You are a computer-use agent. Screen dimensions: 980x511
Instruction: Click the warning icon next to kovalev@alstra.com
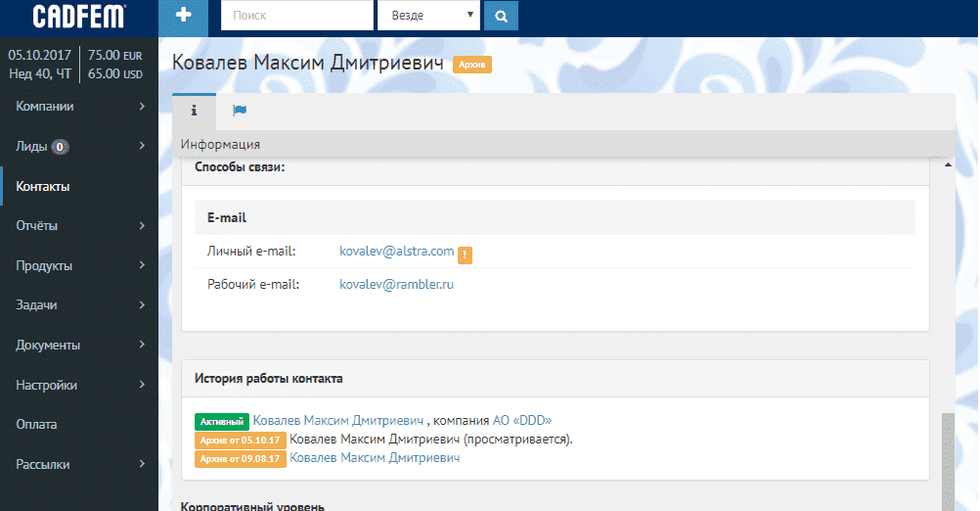point(465,255)
